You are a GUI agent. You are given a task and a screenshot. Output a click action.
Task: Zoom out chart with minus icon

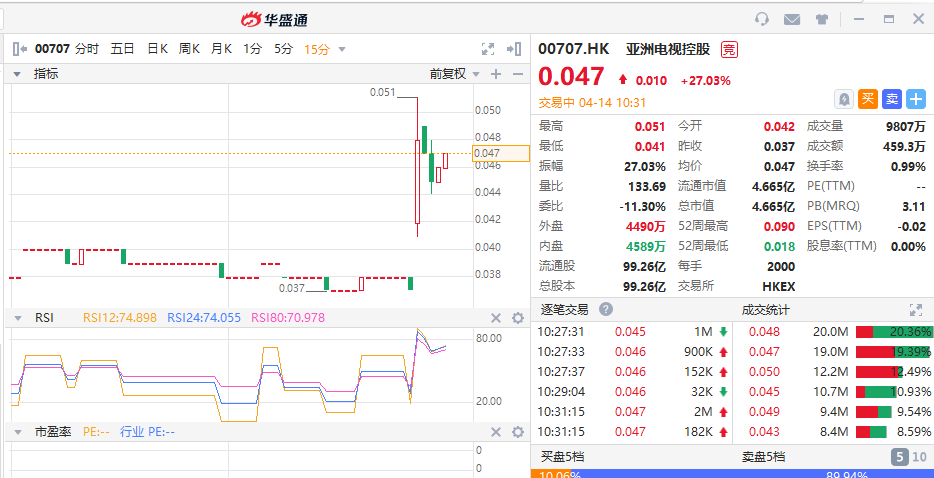tap(518, 74)
